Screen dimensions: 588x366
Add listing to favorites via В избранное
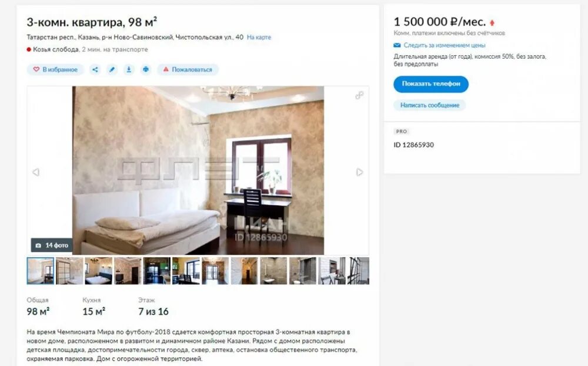[x=55, y=70]
